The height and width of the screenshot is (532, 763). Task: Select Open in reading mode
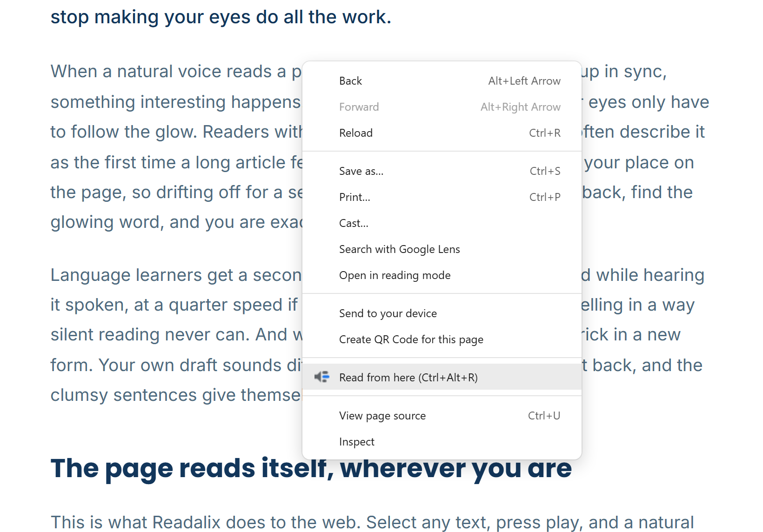[442, 275]
